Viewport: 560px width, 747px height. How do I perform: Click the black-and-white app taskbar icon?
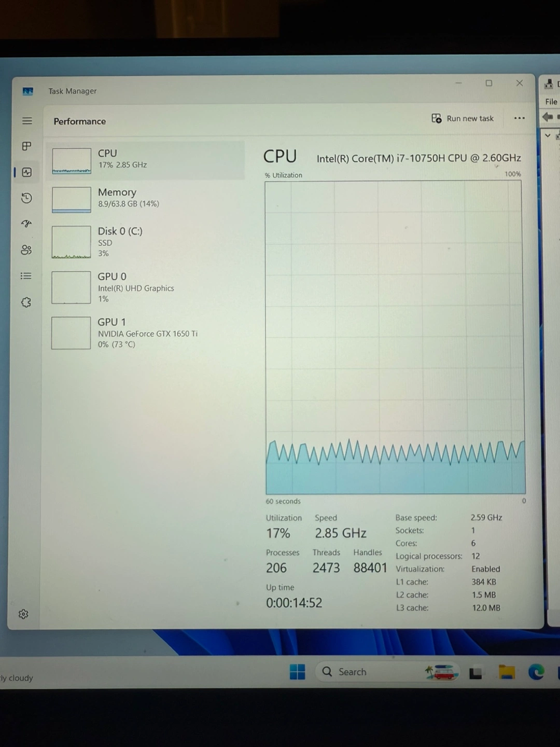coord(475,673)
